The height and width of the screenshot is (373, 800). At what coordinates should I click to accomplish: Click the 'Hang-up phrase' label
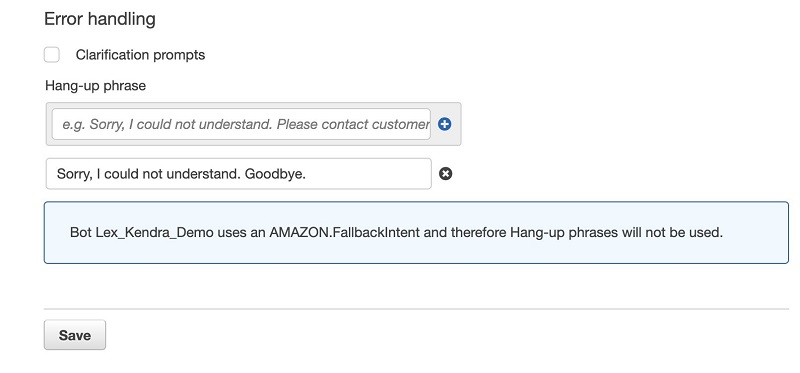click(95, 86)
